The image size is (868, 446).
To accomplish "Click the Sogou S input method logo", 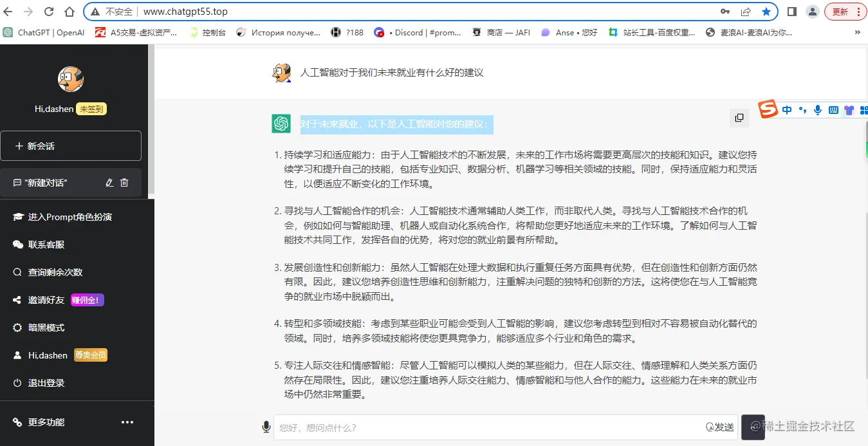I will (768, 109).
